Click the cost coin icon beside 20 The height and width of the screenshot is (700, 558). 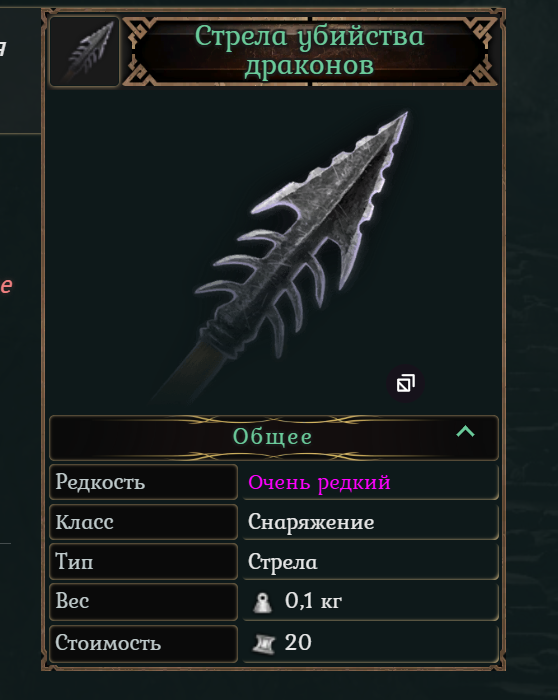pyautogui.click(x=263, y=644)
